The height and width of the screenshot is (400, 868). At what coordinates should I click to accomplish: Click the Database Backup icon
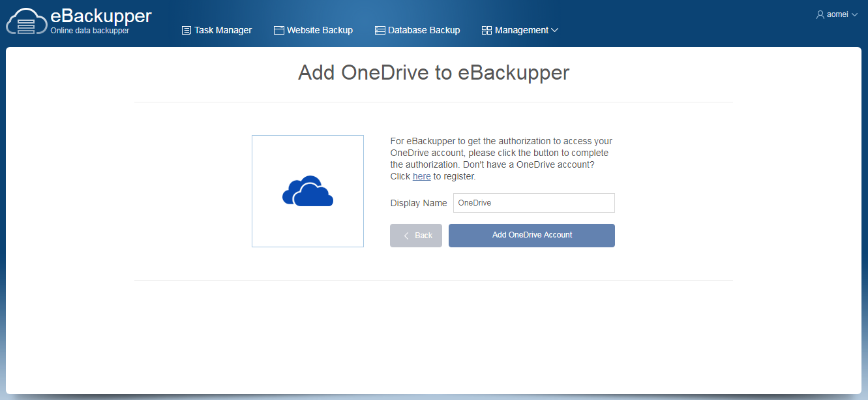click(x=380, y=30)
